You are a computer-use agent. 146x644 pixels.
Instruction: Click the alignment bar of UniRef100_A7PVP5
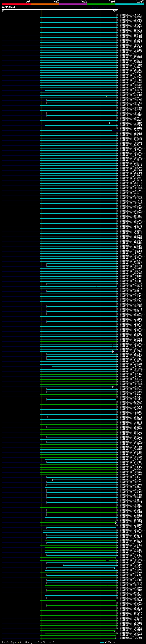point(90,565)
